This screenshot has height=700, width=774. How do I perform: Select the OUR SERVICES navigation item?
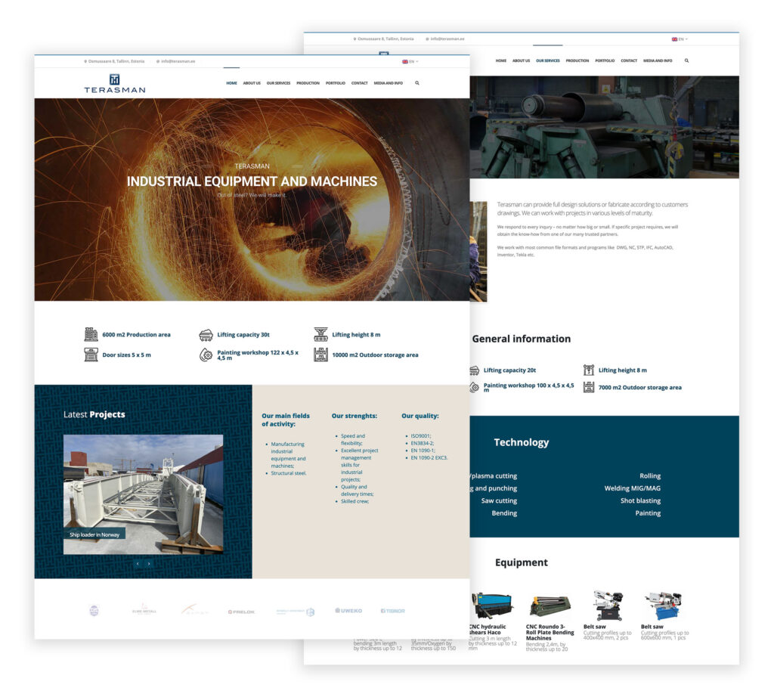[x=278, y=83]
